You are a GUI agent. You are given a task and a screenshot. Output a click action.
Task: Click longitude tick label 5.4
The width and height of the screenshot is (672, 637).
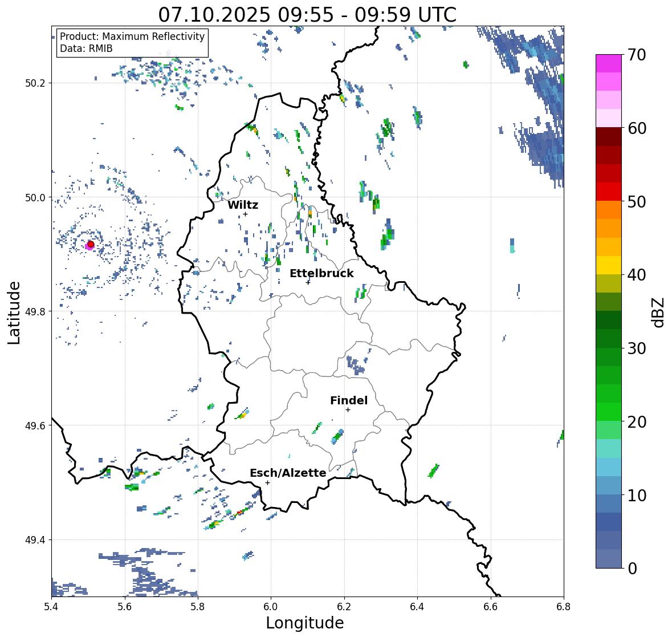(51, 607)
